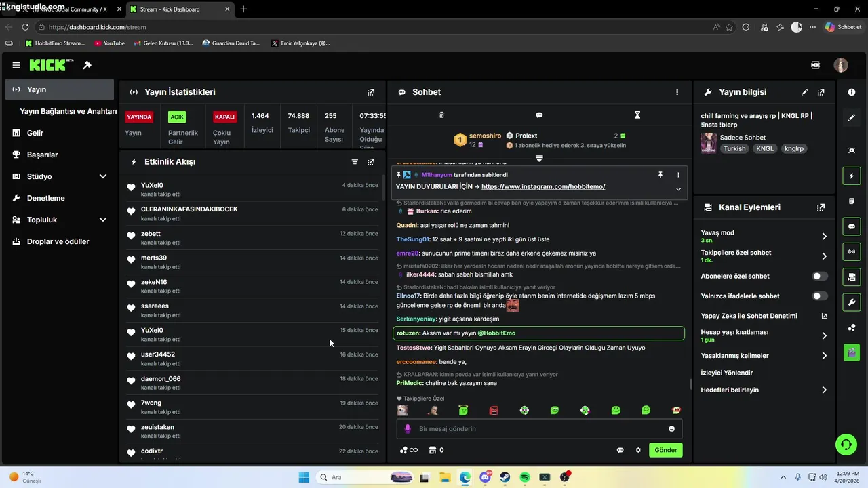Click the trash icon in chat toolbar

pyautogui.click(x=441, y=115)
